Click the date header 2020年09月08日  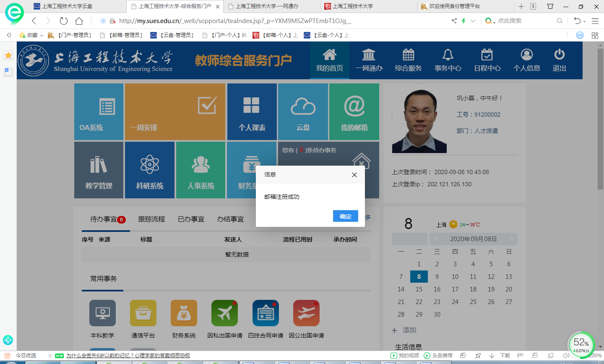tap(474, 239)
